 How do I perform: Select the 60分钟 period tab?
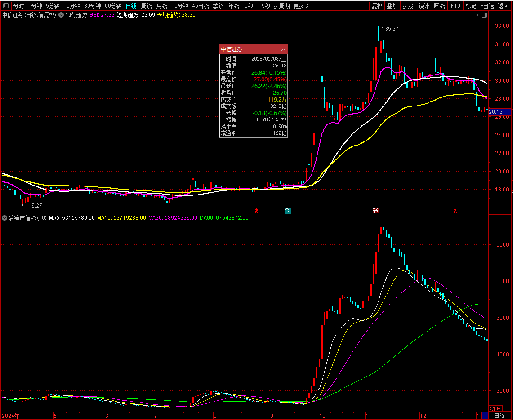[x=113, y=6]
